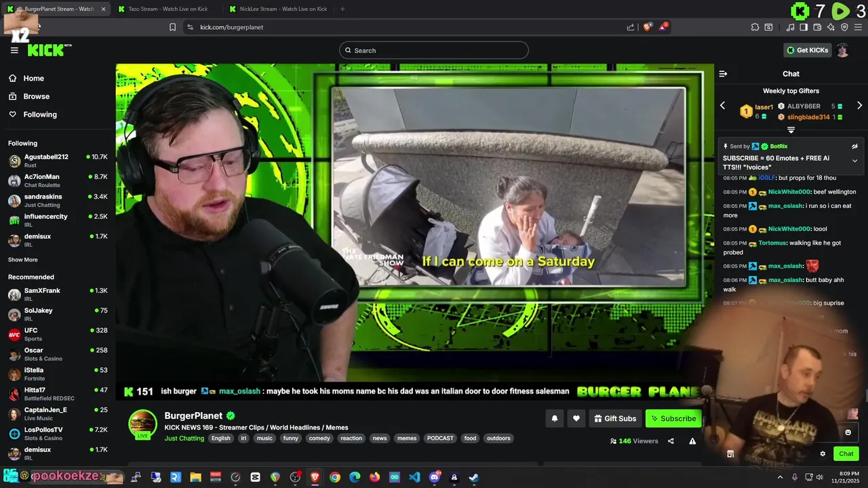
Task: Show hidden system tray icons
Action: [x=780, y=477]
